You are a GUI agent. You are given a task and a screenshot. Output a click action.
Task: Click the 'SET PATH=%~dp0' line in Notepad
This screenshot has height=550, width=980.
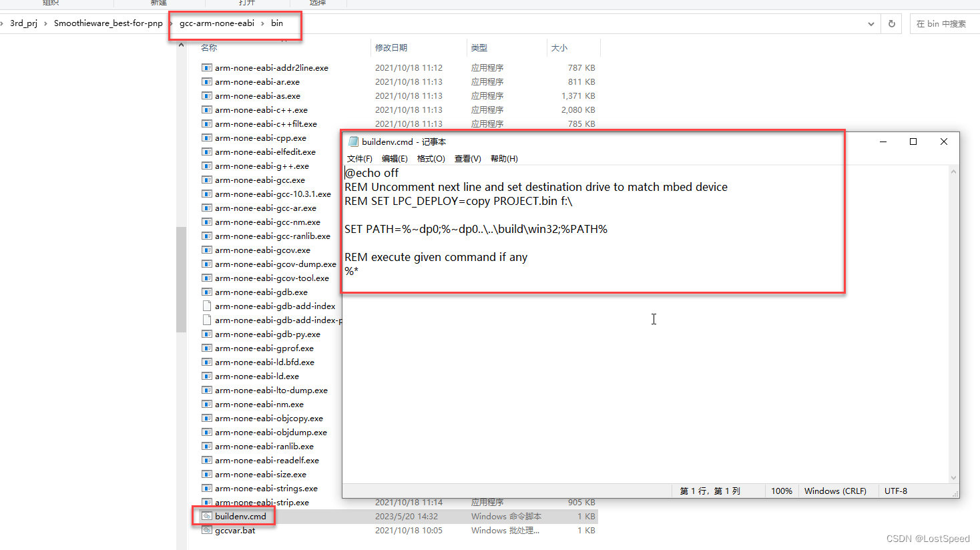click(476, 229)
